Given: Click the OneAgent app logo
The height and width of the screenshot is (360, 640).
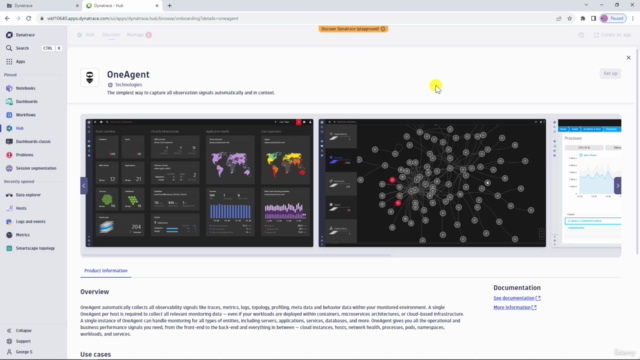Looking at the screenshot, I should (90, 77).
